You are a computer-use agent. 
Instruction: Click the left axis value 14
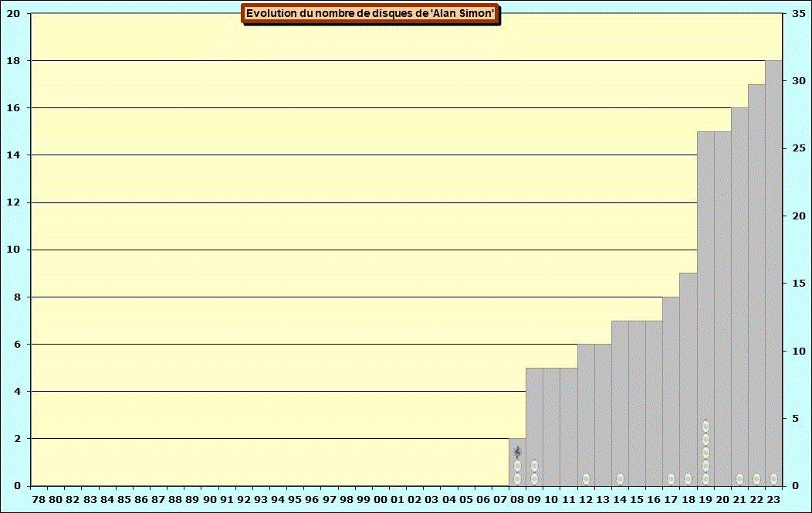13,155
